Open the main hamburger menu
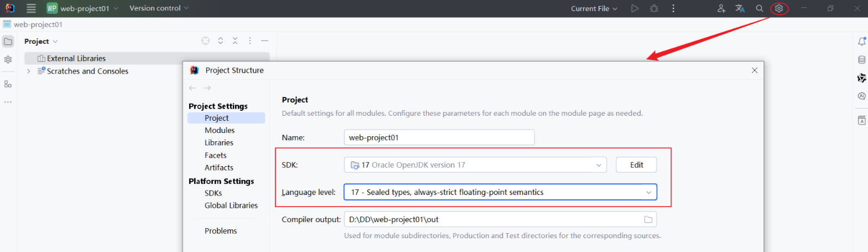This screenshot has width=868, height=252. [x=31, y=8]
